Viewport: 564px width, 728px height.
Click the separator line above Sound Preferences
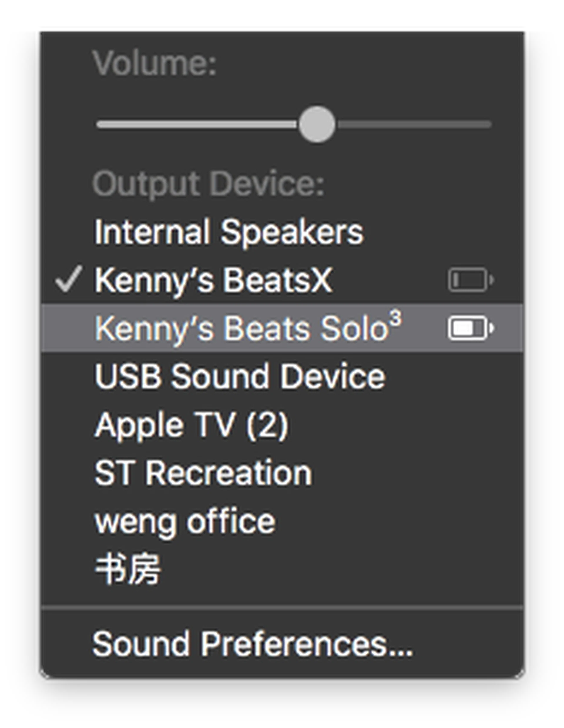pyautogui.click(x=282, y=608)
